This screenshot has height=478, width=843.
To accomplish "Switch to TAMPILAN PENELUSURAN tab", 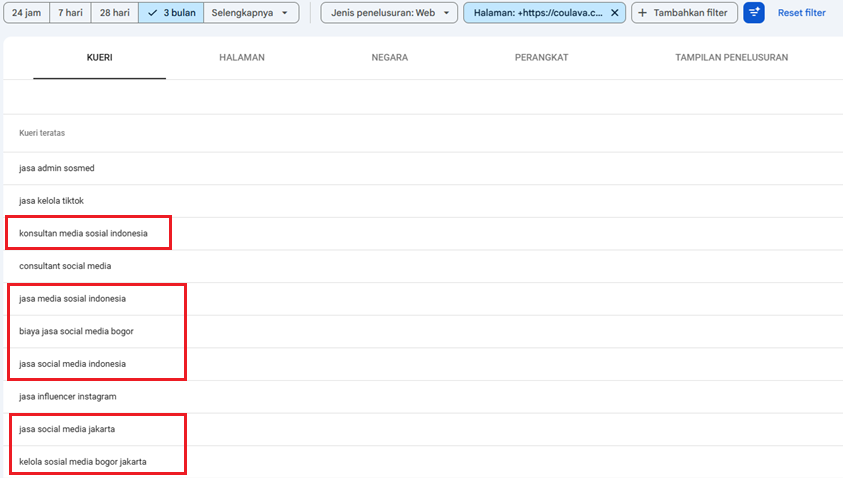I will [732, 58].
